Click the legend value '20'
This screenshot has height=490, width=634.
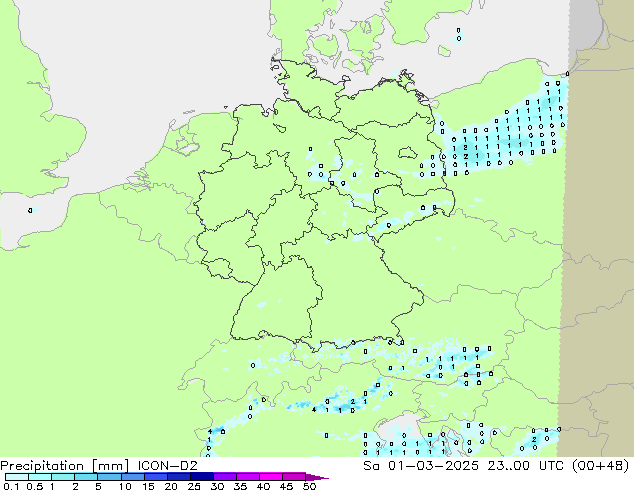[x=171, y=486]
